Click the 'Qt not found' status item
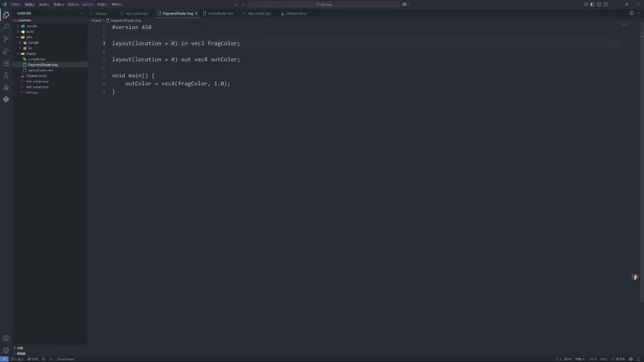Screen dimensions: 644x362 (65, 359)
